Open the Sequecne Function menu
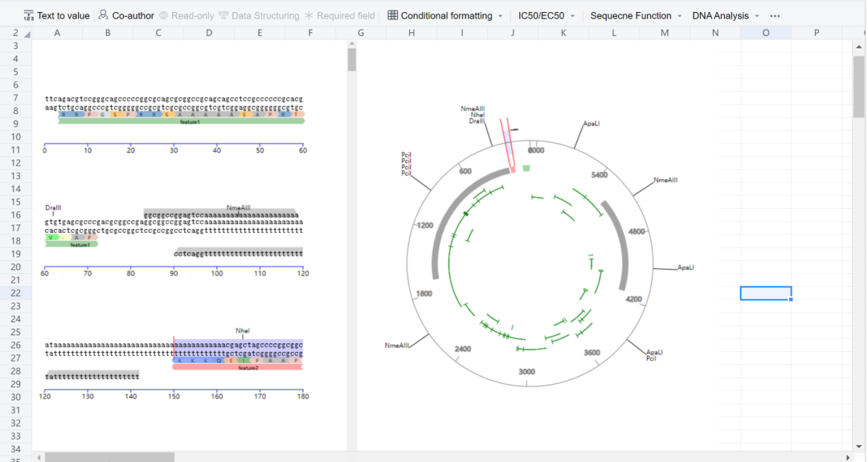 636,15
